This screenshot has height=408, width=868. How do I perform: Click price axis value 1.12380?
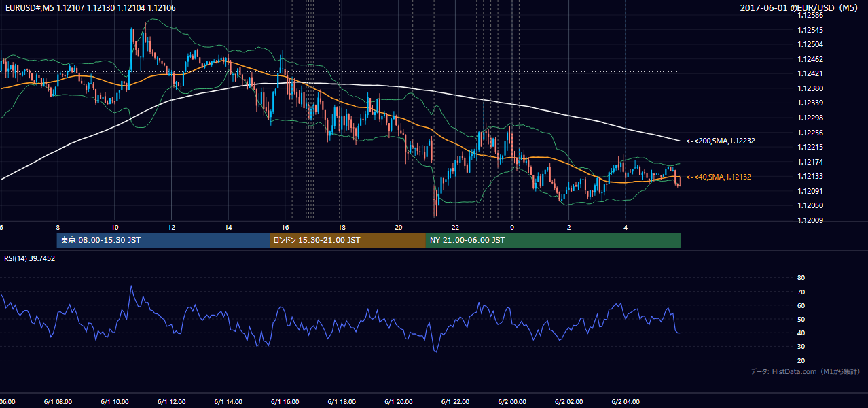click(x=810, y=88)
